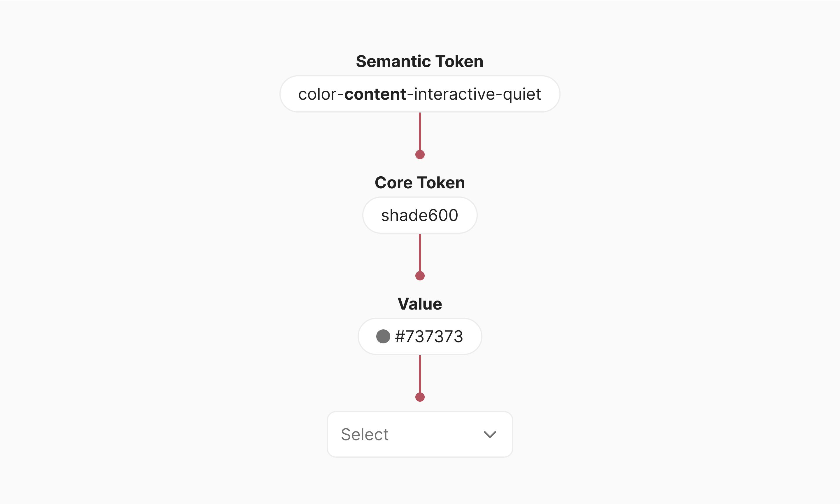Click the red dot above the Select dropdown
Viewport: 840px width, 504px height.
coord(420,397)
